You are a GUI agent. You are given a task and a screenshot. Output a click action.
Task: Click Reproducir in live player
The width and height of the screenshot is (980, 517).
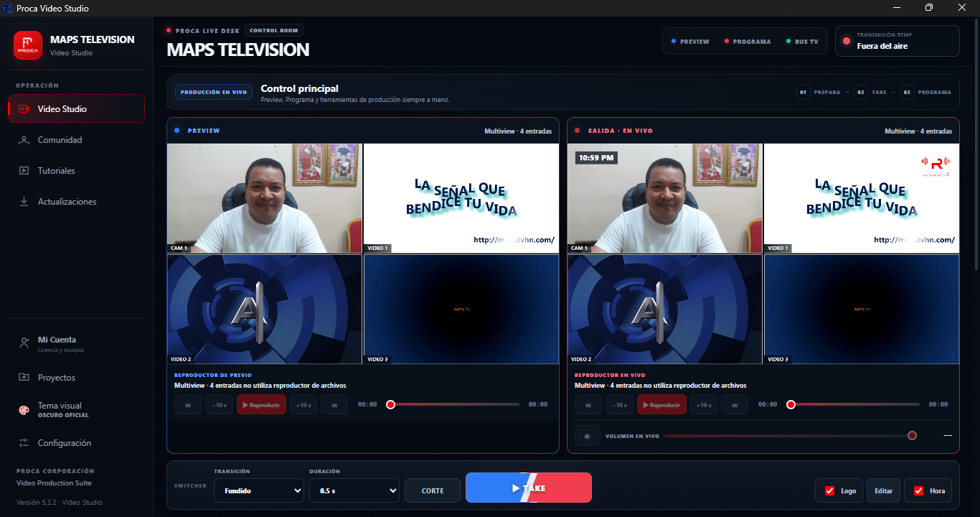661,404
